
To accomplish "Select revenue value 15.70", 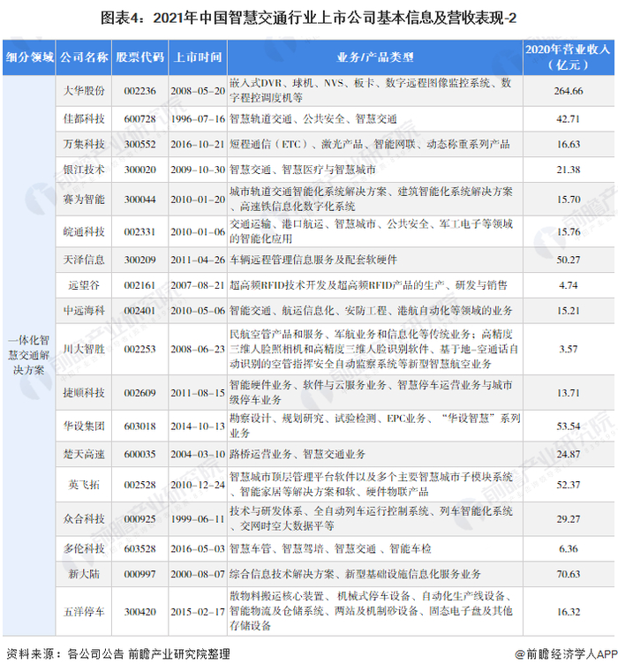I will coord(569,200).
